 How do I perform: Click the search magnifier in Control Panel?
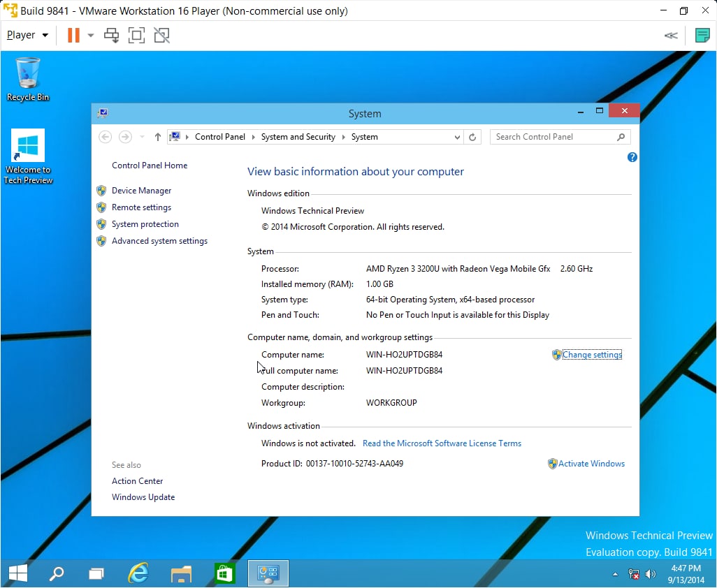621,137
